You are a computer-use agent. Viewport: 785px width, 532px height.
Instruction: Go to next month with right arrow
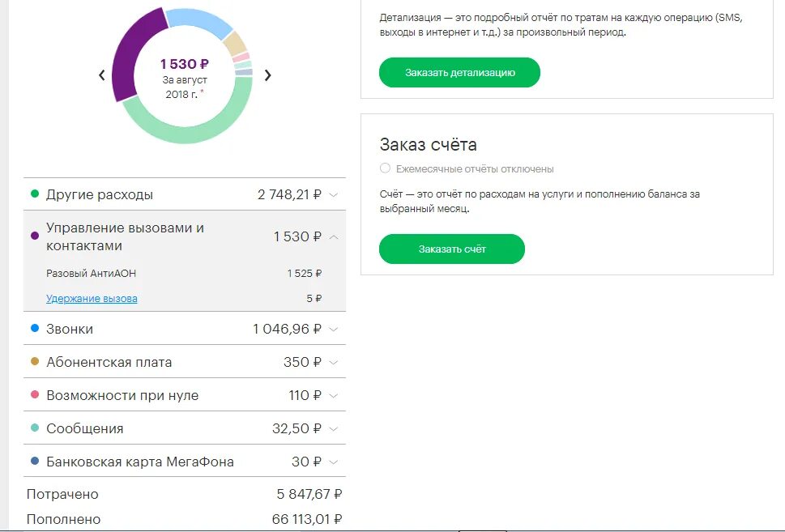[x=268, y=75]
